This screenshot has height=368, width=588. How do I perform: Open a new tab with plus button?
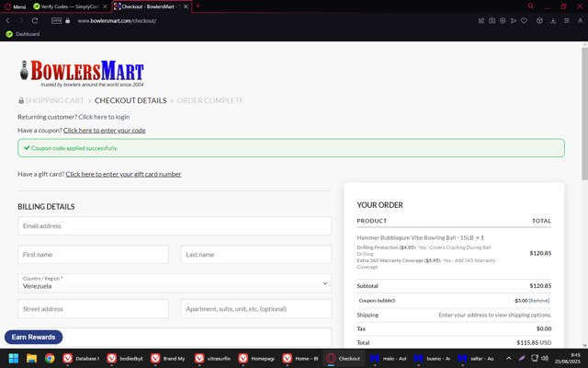(x=198, y=6)
